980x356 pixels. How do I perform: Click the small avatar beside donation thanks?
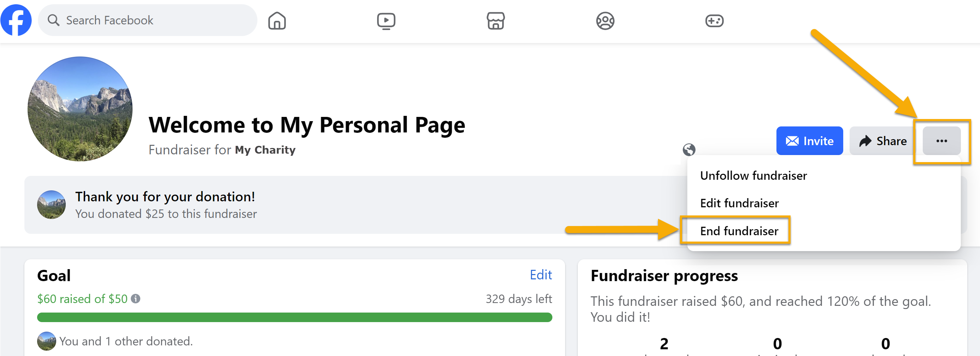(x=51, y=204)
